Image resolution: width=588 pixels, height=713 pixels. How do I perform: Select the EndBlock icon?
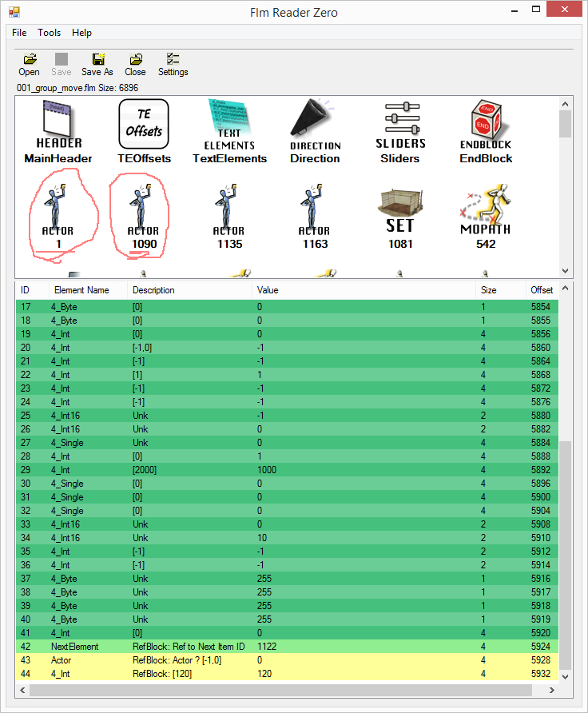coord(486,132)
